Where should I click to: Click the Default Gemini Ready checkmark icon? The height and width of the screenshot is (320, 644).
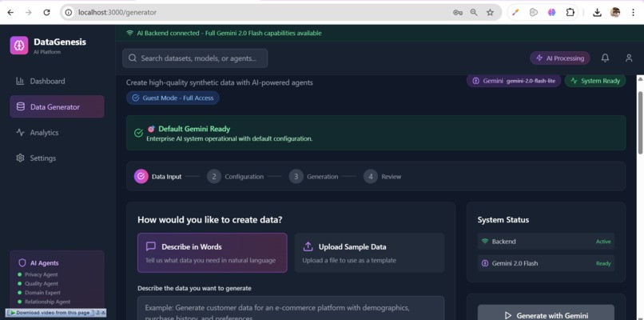pyautogui.click(x=138, y=133)
